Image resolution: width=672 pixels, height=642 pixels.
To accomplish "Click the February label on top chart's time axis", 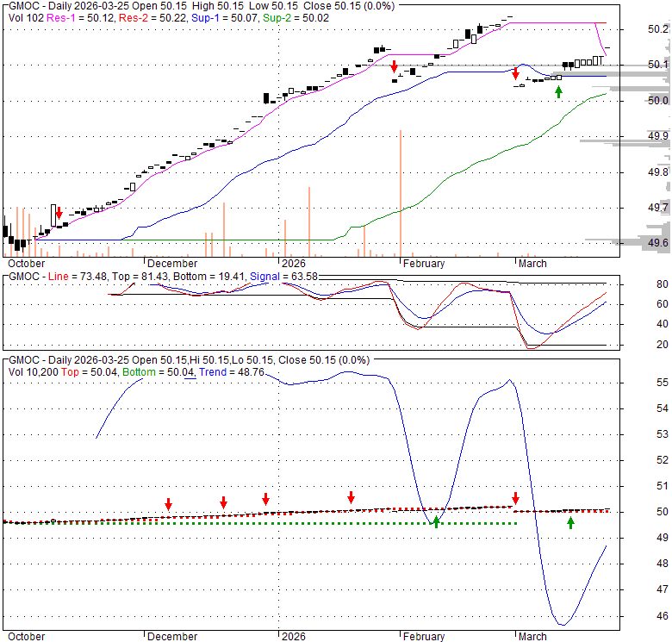I will [423, 264].
